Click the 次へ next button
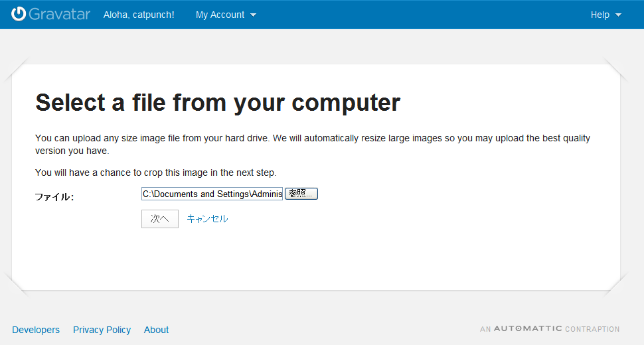Screen dimensions: 644x345 point(160,219)
